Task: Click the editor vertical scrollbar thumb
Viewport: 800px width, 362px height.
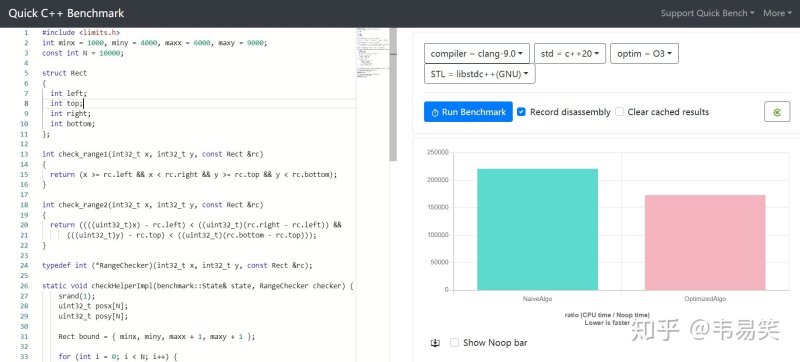Action: (393, 94)
